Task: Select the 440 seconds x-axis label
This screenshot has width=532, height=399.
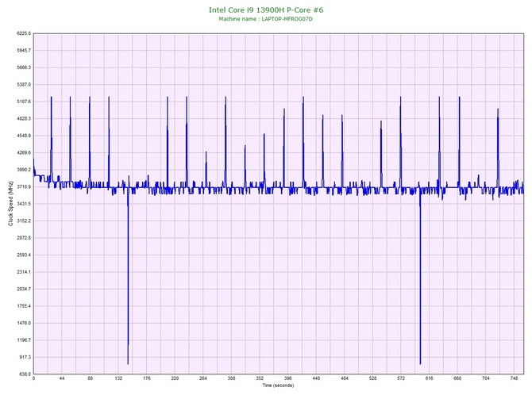Action: [x=316, y=378]
